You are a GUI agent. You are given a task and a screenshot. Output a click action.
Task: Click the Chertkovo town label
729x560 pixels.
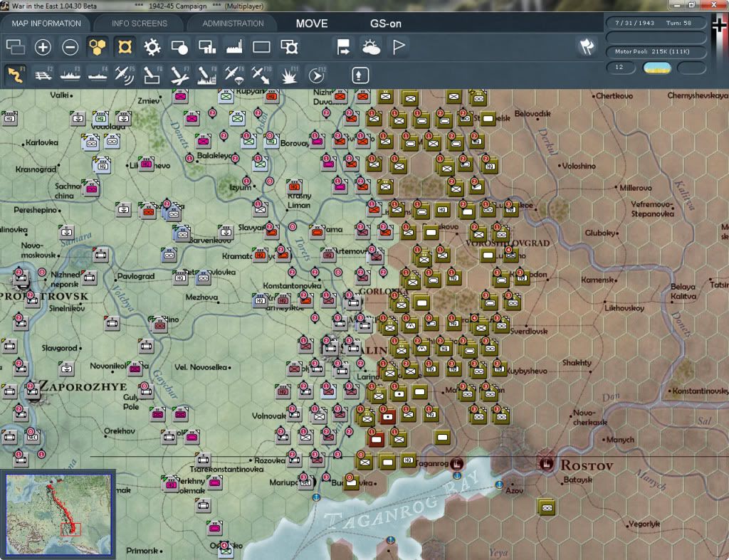coord(614,96)
